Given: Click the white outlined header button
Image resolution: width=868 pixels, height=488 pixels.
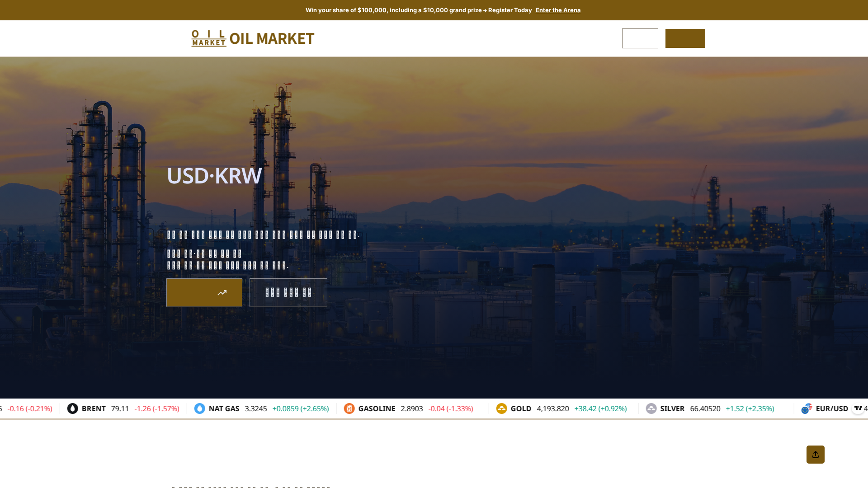Looking at the screenshot, I should 640,38.
